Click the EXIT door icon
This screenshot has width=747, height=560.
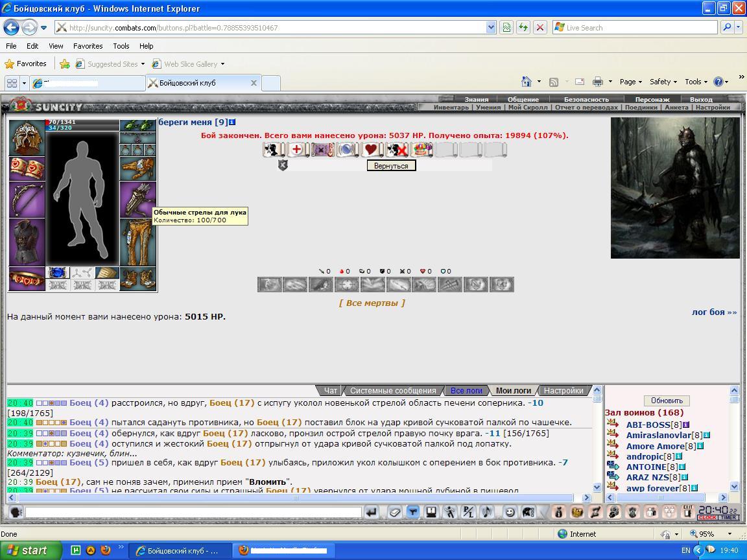(x=687, y=512)
